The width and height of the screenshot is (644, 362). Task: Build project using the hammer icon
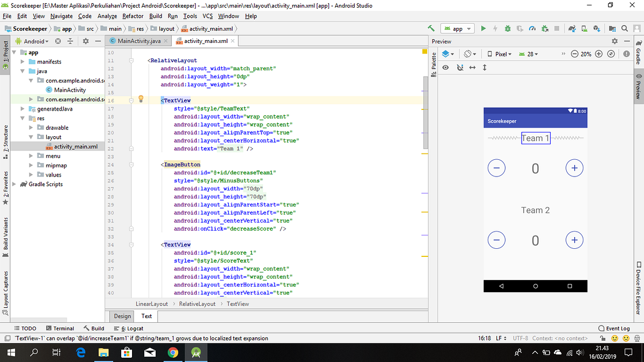pos(431,28)
